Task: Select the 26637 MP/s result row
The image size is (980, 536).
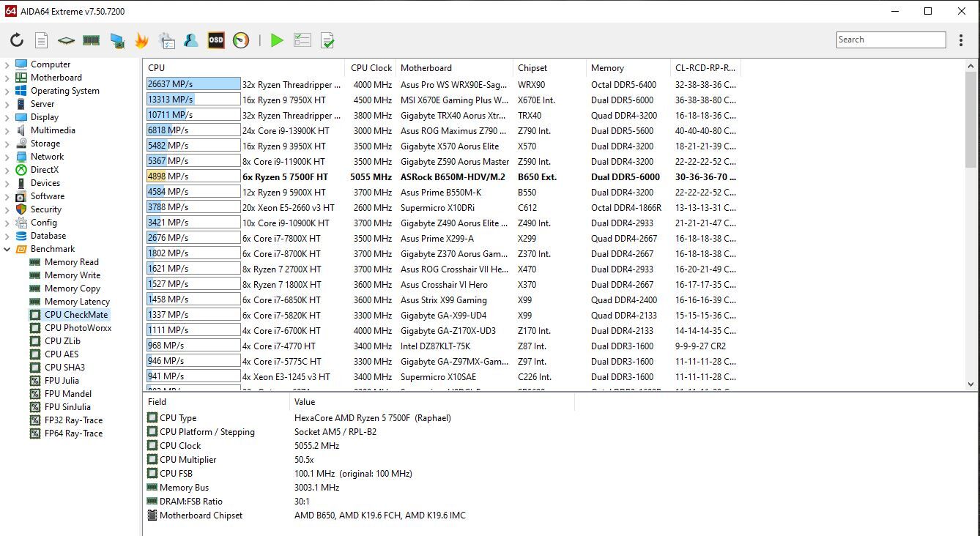Action: (443, 85)
